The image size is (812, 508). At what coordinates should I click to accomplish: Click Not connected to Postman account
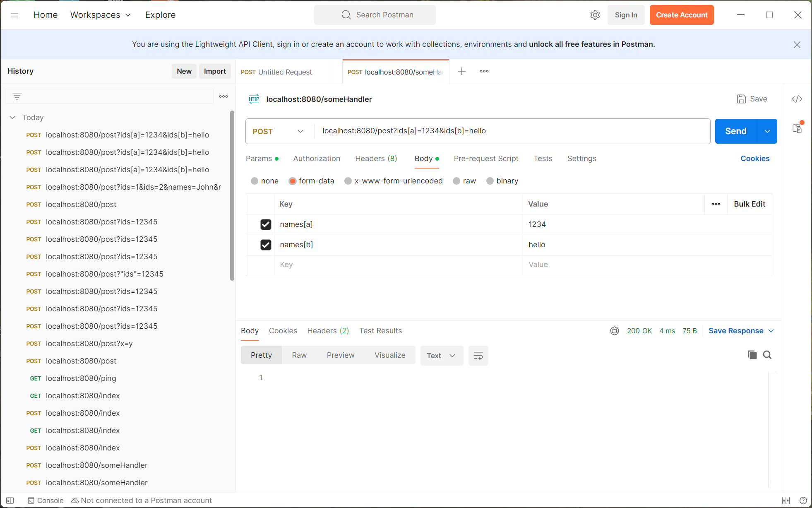tap(142, 501)
